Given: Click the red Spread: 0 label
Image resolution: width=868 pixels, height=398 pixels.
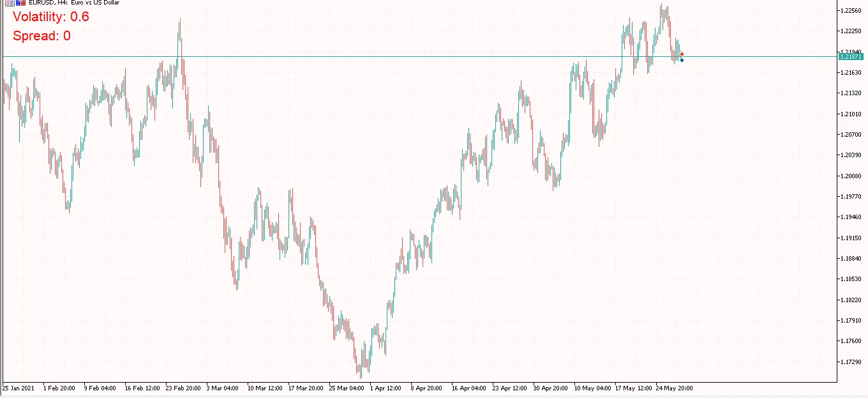Looking at the screenshot, I should tap(41, 36).
